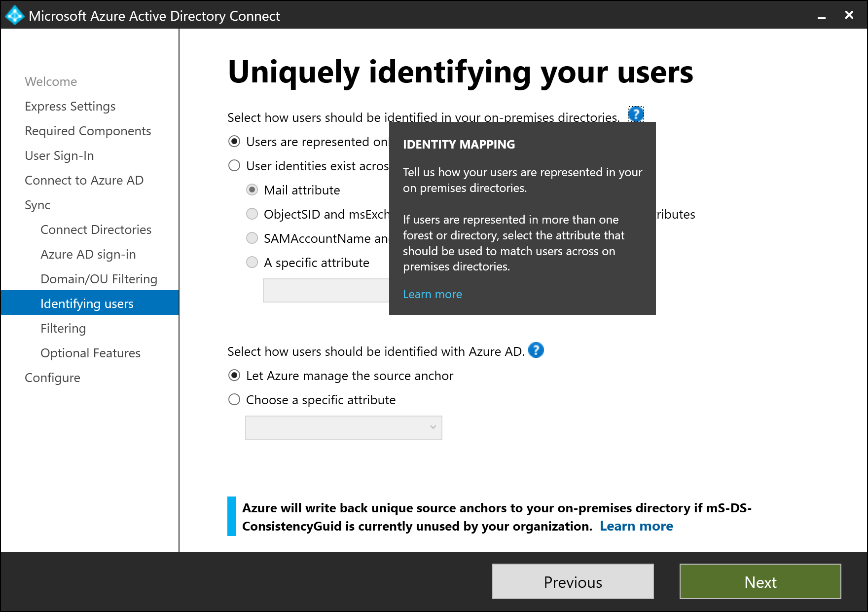
Task: Open Connect Directories sub-step
Action: 96,229
